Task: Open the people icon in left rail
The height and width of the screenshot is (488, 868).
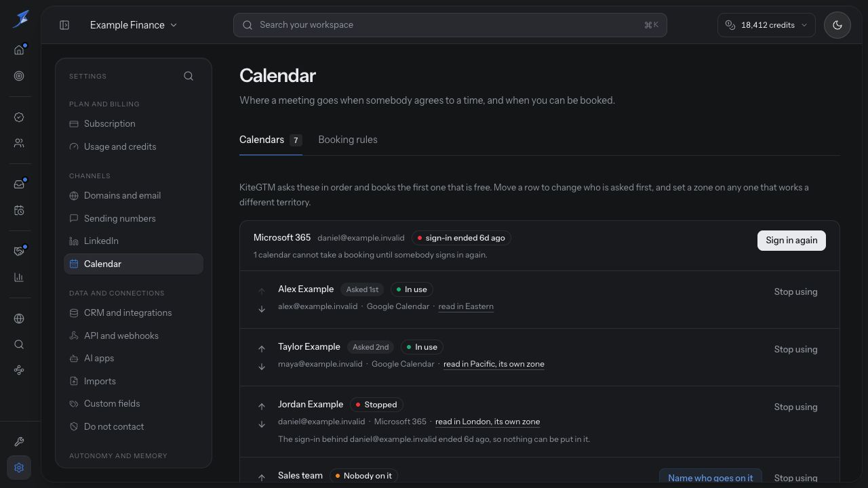Action: [x=19, y=143]
